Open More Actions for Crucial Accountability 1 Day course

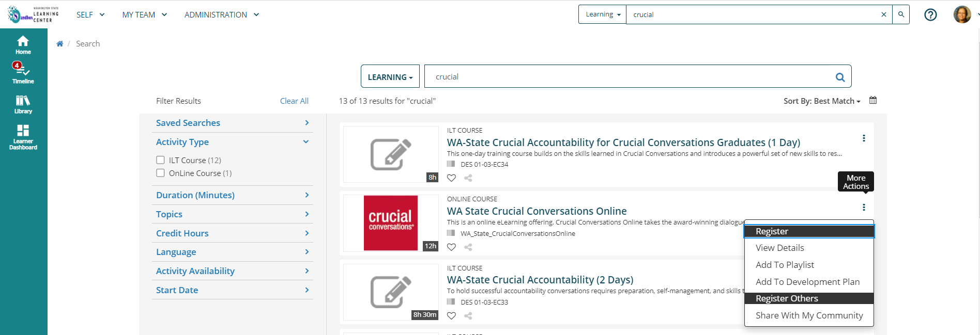click(x=864, y=138)
